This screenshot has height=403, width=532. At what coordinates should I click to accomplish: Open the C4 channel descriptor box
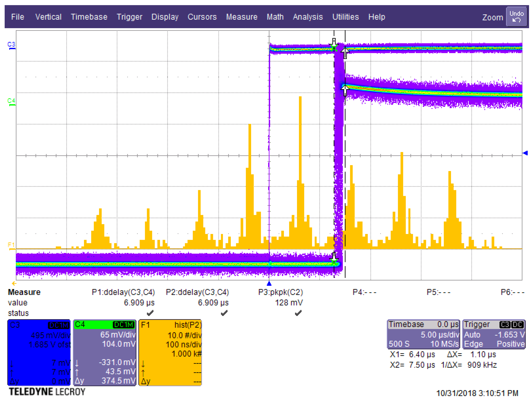(105, 353)
